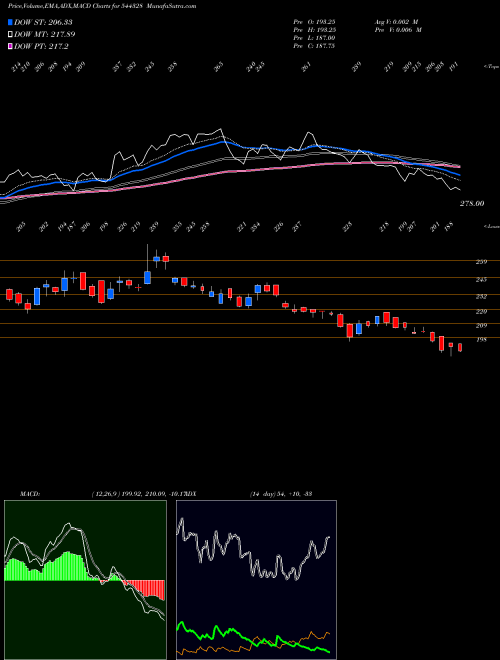Select the 'DOW PT: 217.2' legend text
The height and width of the screenshot is (660, 500).
(41, 47)
